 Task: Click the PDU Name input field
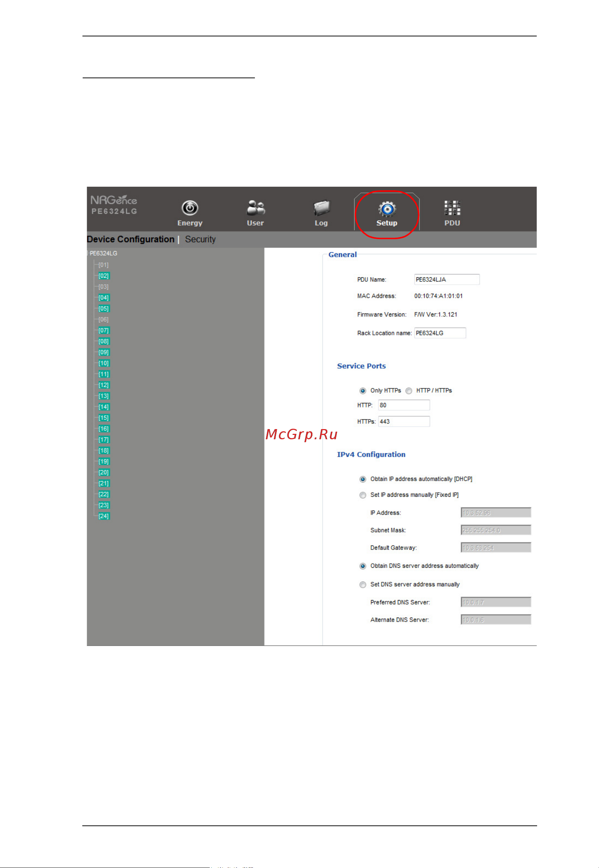click(447, 280)
